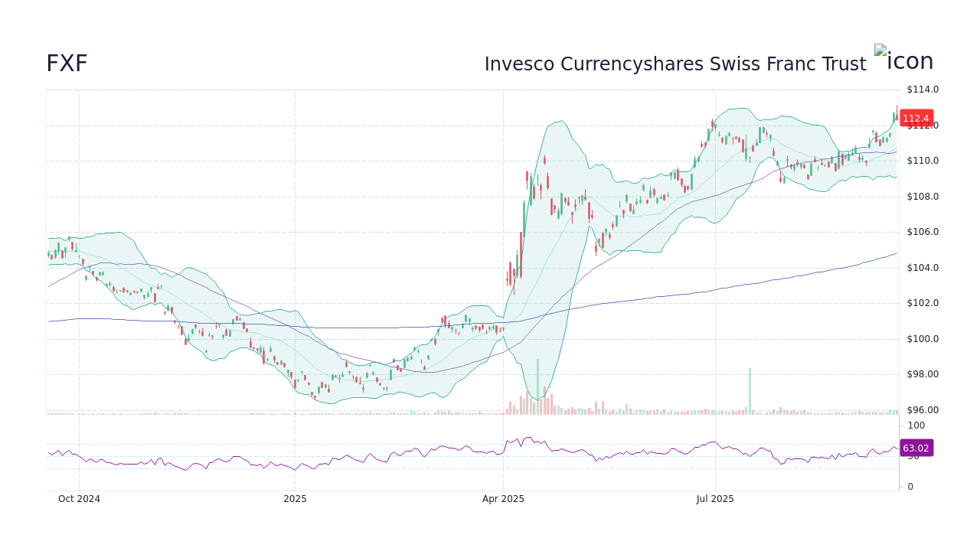Image resolution: width=980 pixels, height=551 pixels.
Task: Click the Oct 2024 date axis label
Action: (79, 499)
